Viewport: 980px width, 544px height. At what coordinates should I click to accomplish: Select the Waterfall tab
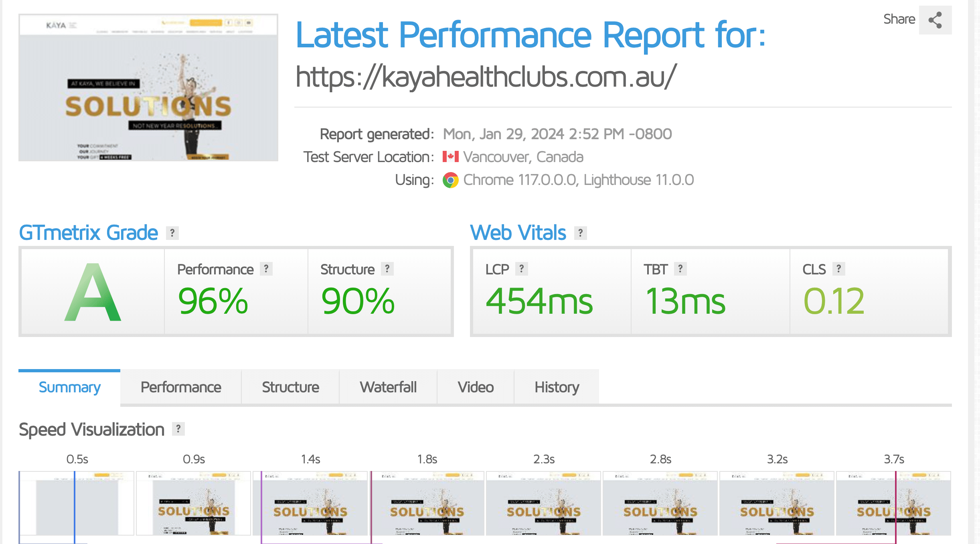[388, 387]
